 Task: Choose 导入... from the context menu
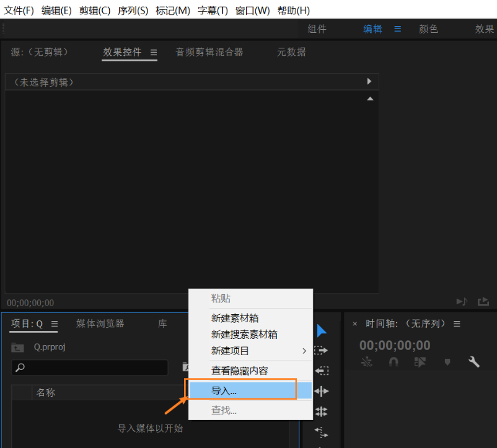click(x=242, y=390)
